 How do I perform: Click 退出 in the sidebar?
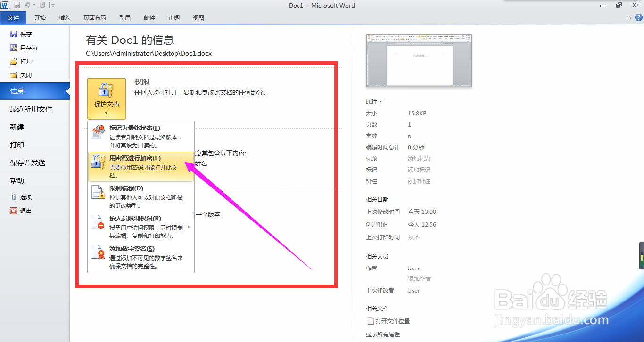(x=21, y=211)
